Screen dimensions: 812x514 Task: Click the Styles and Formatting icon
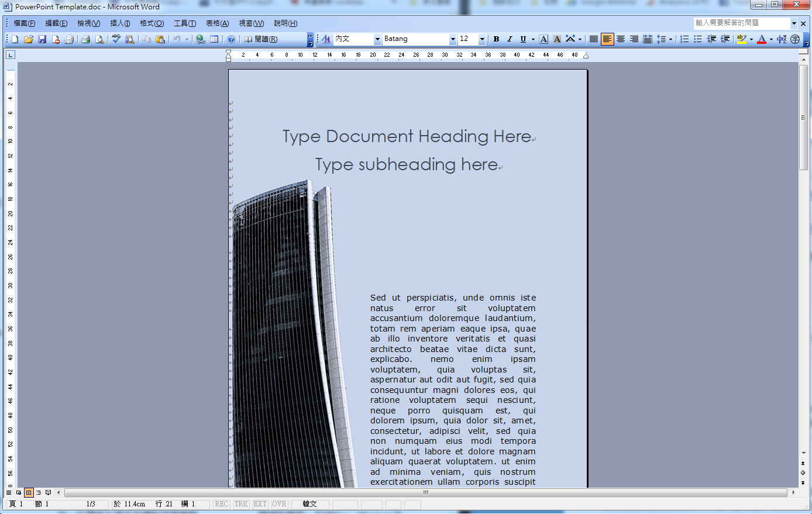click(x=326, y=39)
